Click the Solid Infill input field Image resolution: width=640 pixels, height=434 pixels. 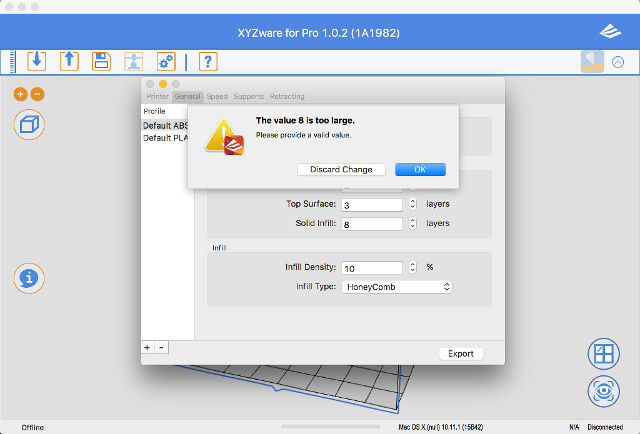[x=372, y=224]
